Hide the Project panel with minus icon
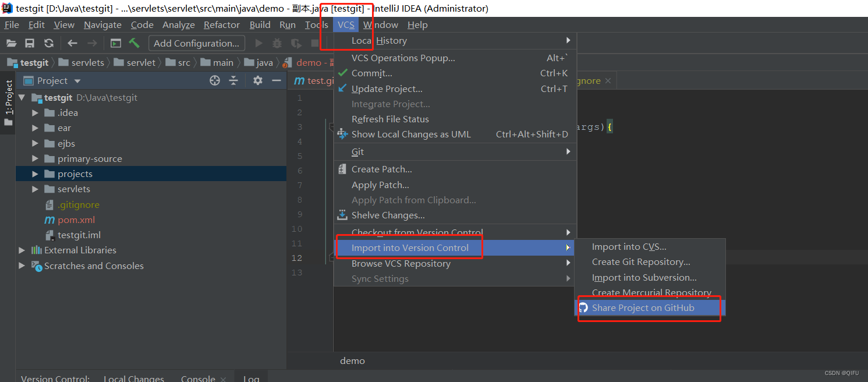The image size is (868, 382). click(277, 80)
